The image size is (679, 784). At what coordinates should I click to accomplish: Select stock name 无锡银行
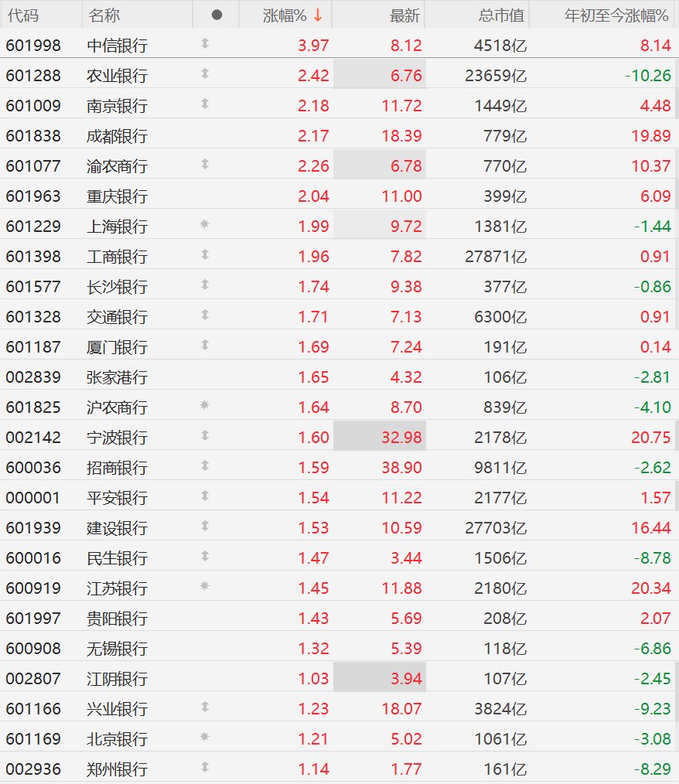click(117, 649)
